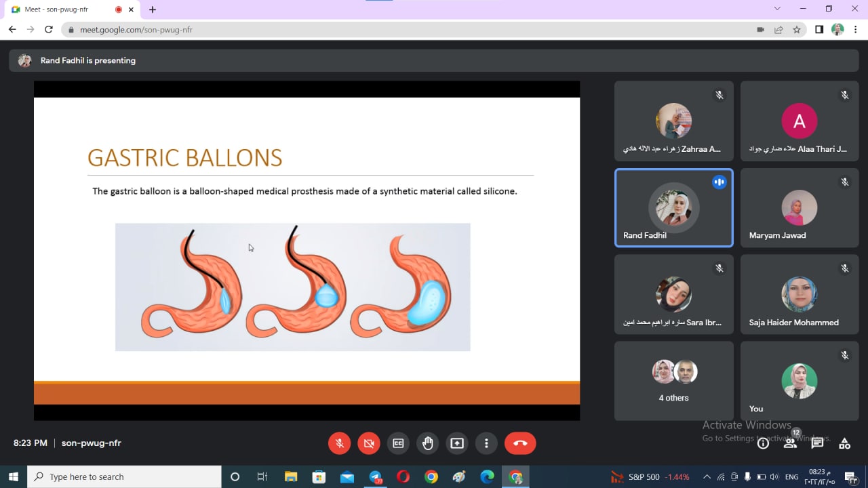Show the people participants panel
The width and height of the screenshot is (868, 488).
click(x=790, y=443)
